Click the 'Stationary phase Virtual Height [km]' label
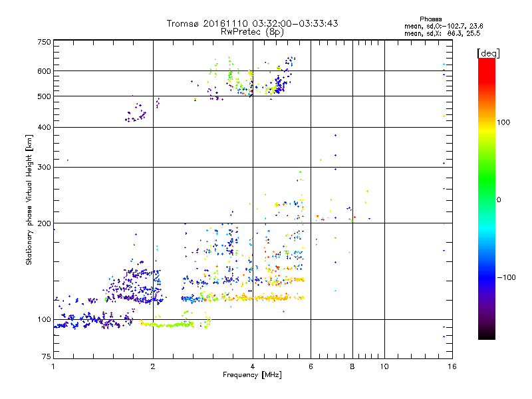 coord(29,199)
